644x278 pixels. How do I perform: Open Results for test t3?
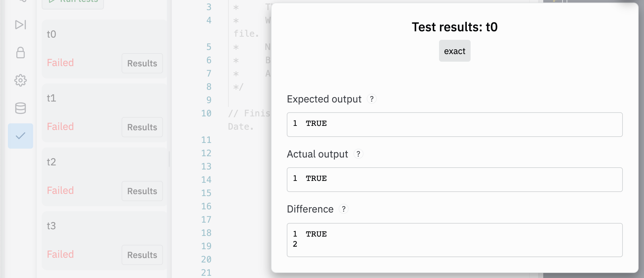coord(142,255)
